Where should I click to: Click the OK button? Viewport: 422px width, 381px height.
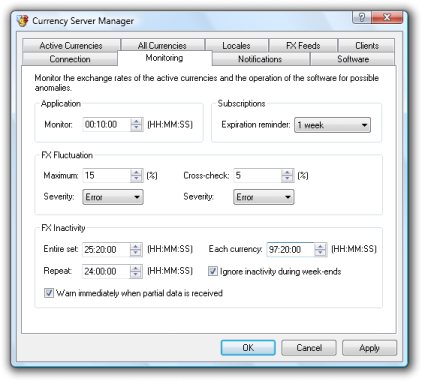click(248, 348)
